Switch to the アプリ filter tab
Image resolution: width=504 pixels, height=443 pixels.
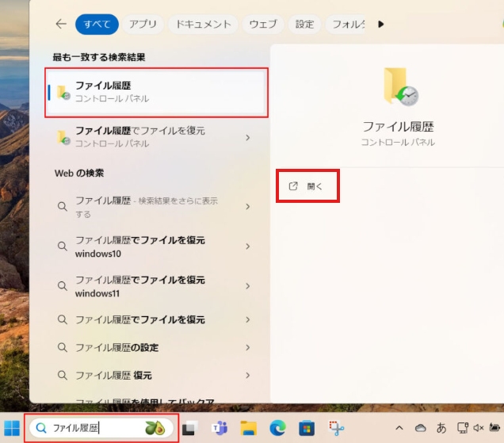click(x=143, y=24)
